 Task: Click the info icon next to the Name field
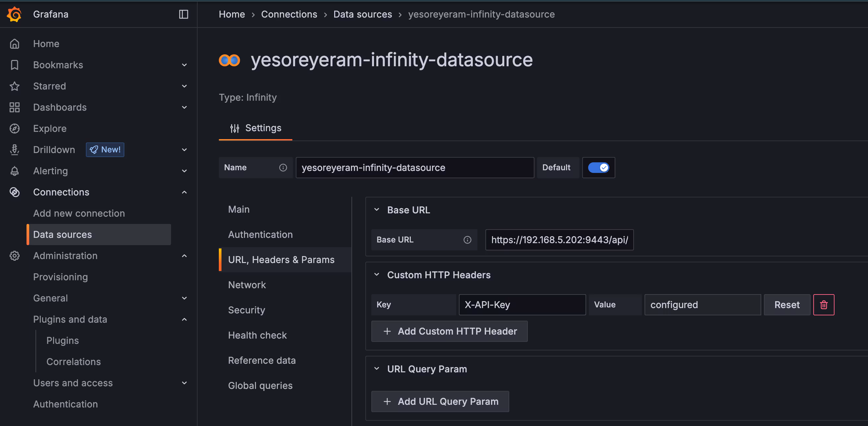click(283, 167)
